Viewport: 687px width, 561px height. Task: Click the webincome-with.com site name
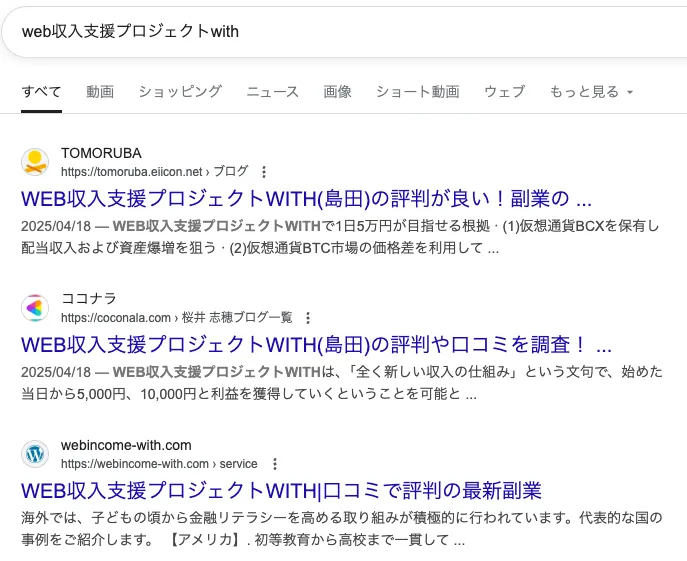[126, 445]
